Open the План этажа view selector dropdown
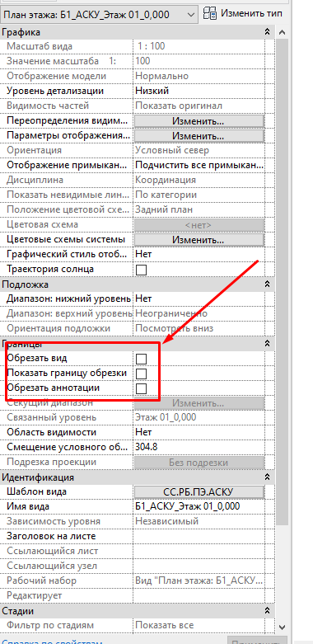Image resolution: width=313 pixels, height=644 pixels. click(100, 15)
